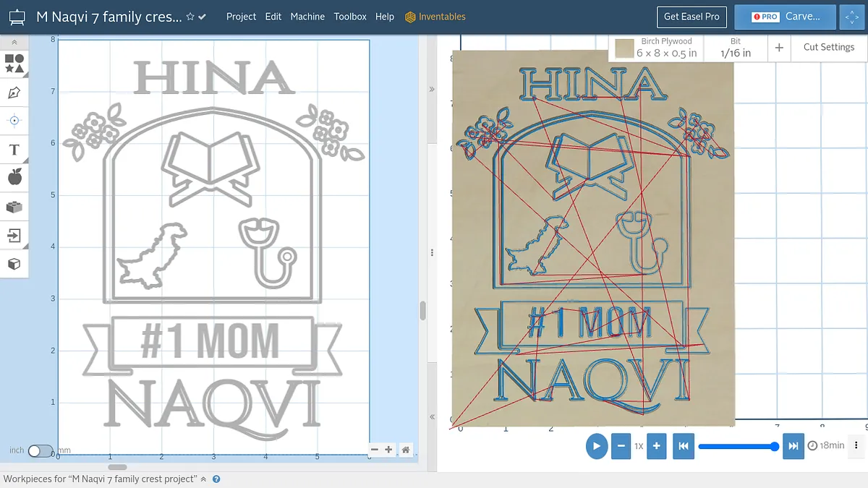Skip to simulation start
The height and width of the screenshot is (488, 868).
tap(684, 446)
